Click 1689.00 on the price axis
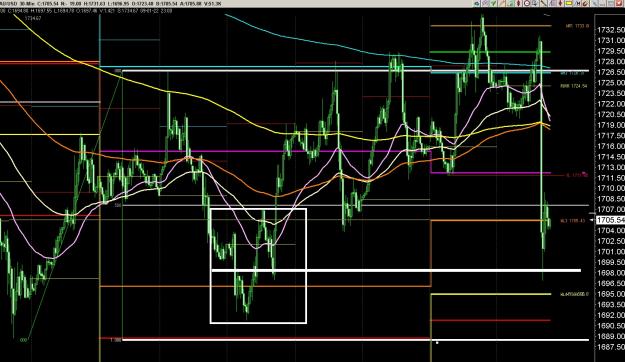Viewport: 625px width, 362px height. click(611, 336)
